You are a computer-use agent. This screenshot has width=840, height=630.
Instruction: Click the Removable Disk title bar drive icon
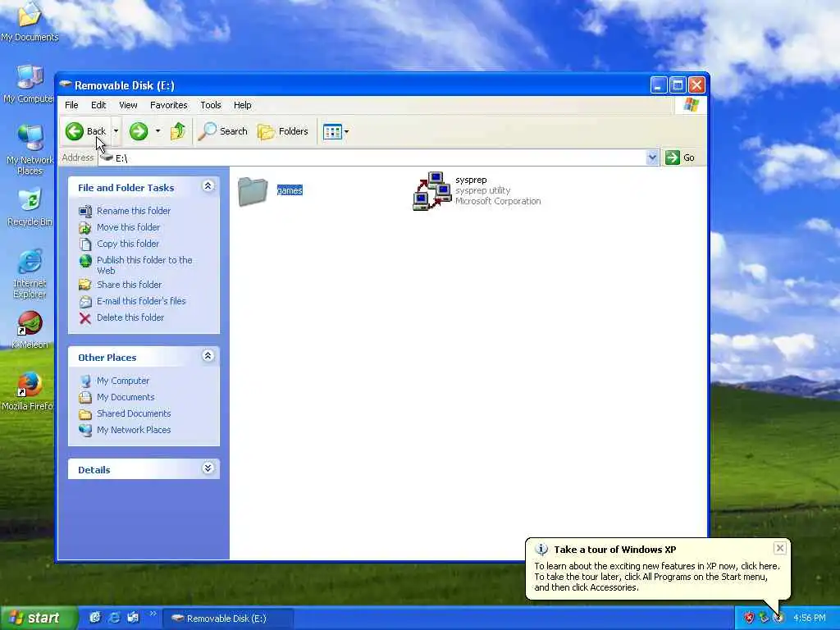click(66, 84)
